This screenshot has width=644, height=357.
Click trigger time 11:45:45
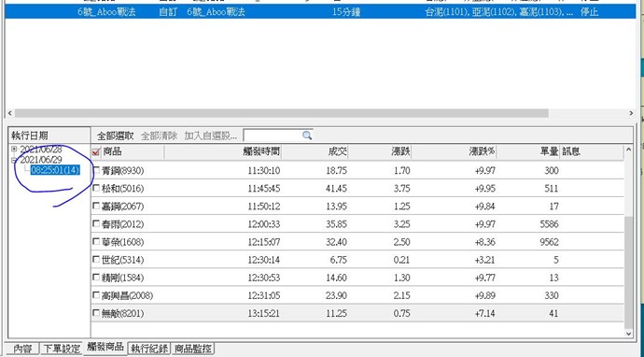click(x=264, y=189)
